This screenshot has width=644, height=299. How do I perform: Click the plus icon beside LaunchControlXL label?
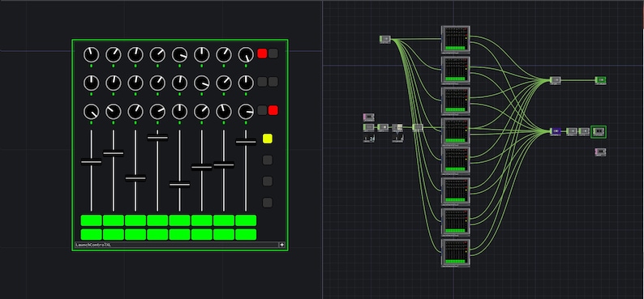click(x=281, y=245)
